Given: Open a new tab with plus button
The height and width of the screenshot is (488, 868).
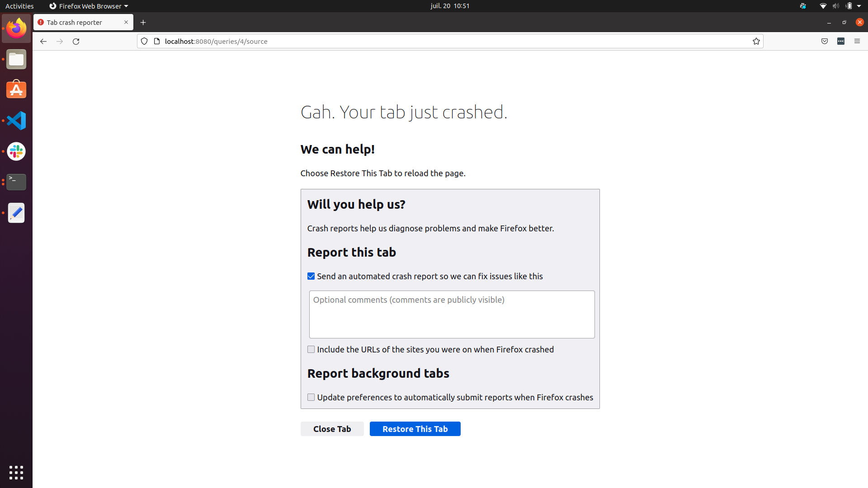Looking at the screenshot, I should [x=143, y=22].
